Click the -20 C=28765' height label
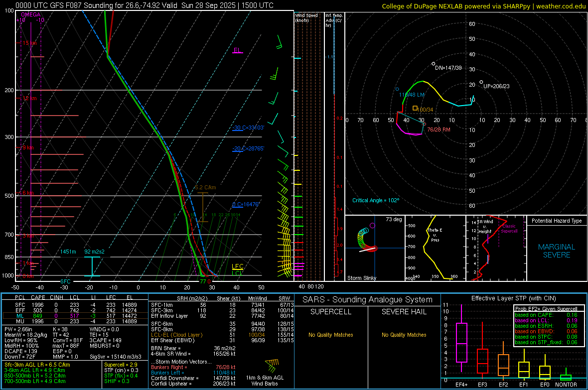This screenshot has height=390, width=588. coord(248,148)
